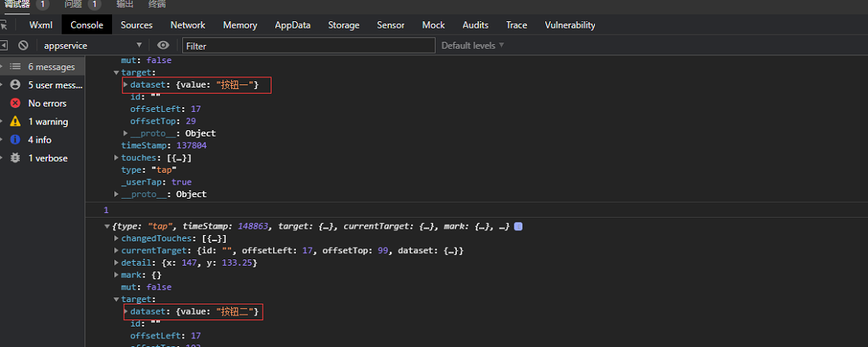
Task: Click the yellow warning triangle icon
Action: [x=16, y=121]
